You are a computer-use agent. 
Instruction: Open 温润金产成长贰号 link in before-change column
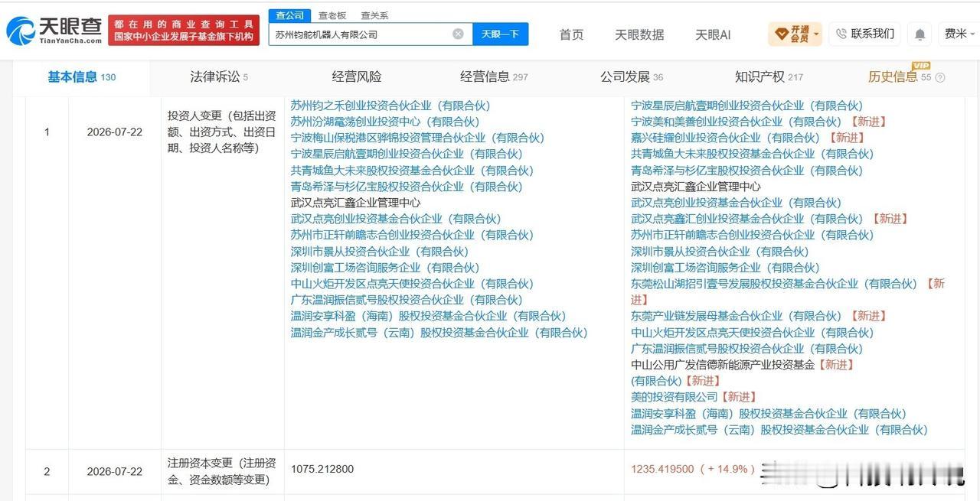[x=439, y=333]
